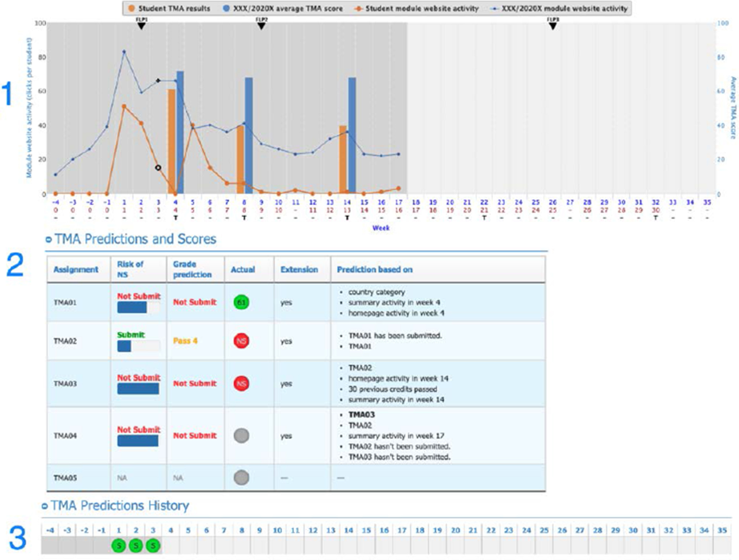This screenshot has width=739, height=560.
Task: Click week 14 blue average TMA bar
Action: pos(352,136)
